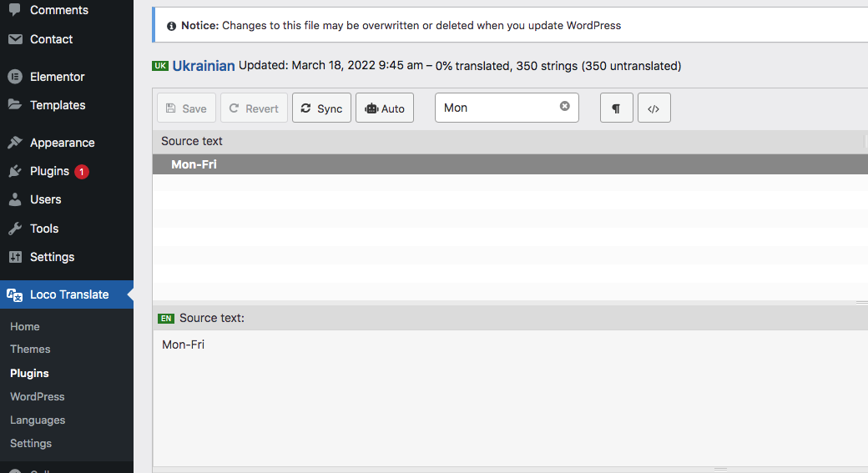Image resolution: width=868 pixels, height=473 pixels.
Task: Go to Loco Translate Plugins submenu
Action: [29, 374]
